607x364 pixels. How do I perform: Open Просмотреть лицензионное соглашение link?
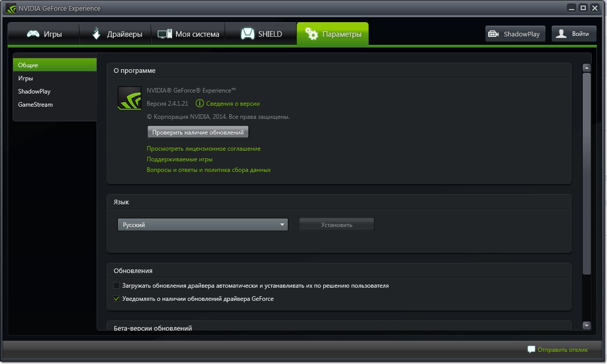pos(204,149)
